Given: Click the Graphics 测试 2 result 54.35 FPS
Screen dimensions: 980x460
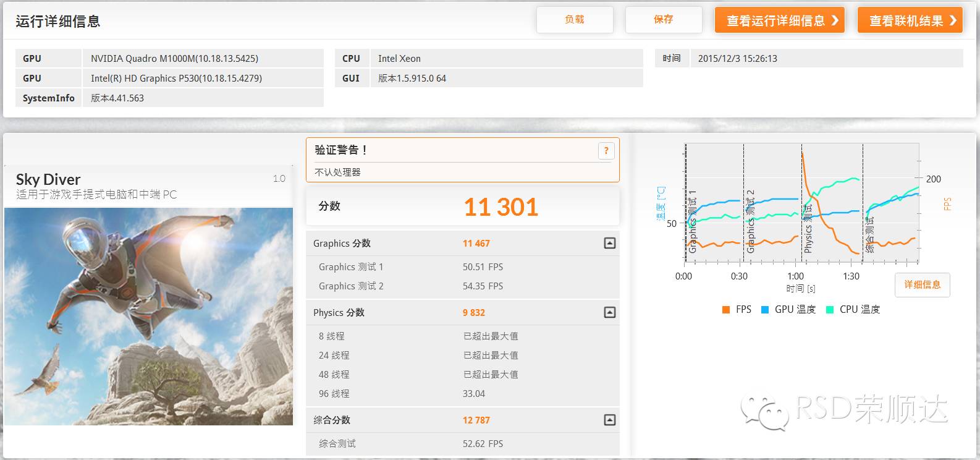Looking at the screenshot, I should point(483,286).
